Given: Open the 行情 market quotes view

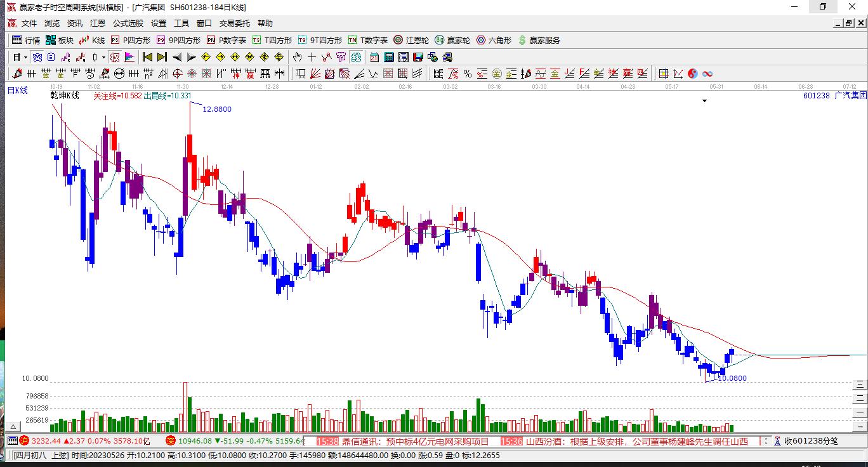Looking at the screenshot, I should (26, 40).
